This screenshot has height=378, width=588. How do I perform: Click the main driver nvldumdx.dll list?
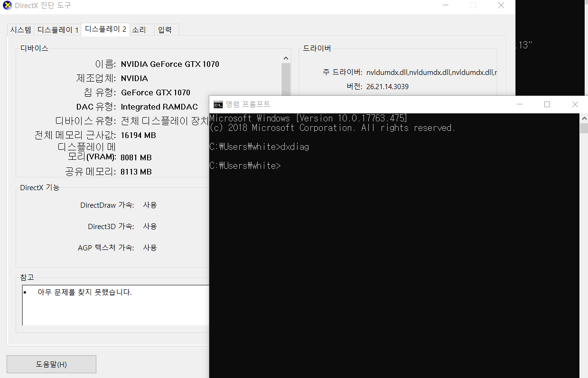coord(431,72)
